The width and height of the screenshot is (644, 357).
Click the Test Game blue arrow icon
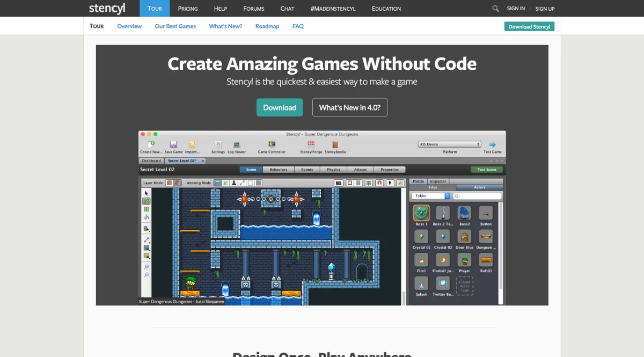[x=492, y=144]
